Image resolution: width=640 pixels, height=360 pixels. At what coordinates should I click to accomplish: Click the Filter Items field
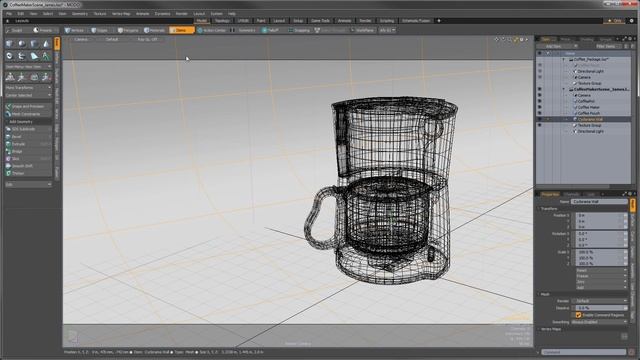(605, 46)
